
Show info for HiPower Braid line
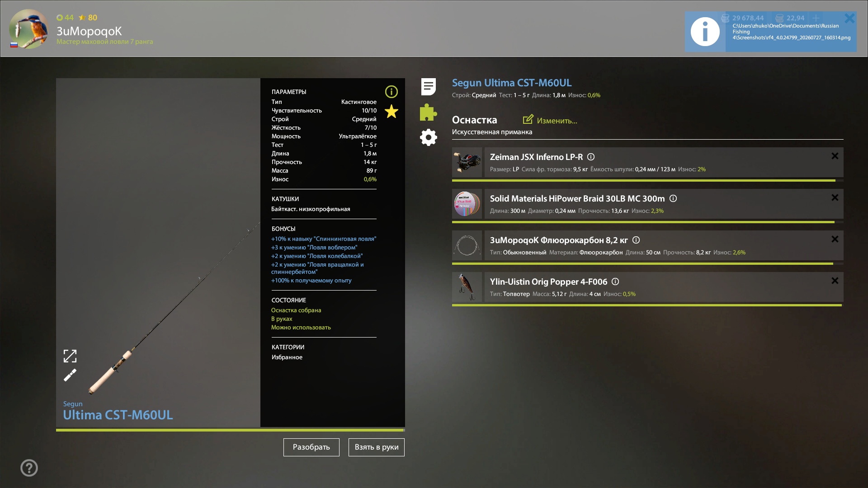click(x=673, y=198)
